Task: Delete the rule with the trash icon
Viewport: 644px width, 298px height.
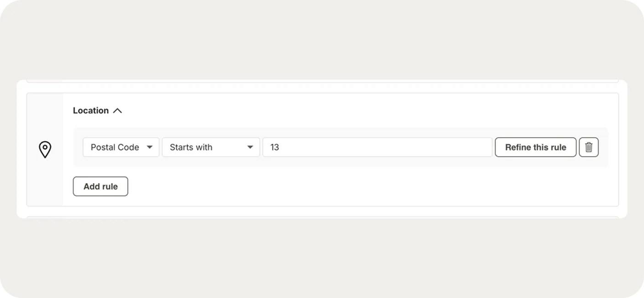Action: pyautogui.click(x=589, y=147)
